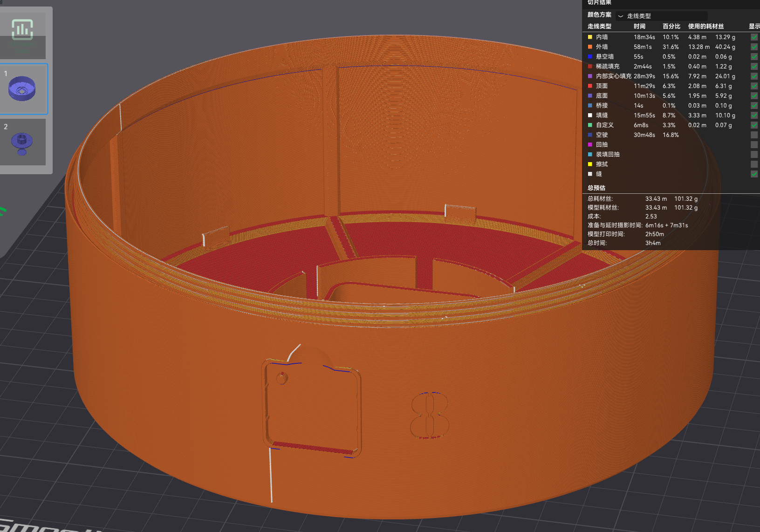Open the 颜色方案 走线类型 dropdown
Screen dimensions: 760x532
click(x=662, y=16)
